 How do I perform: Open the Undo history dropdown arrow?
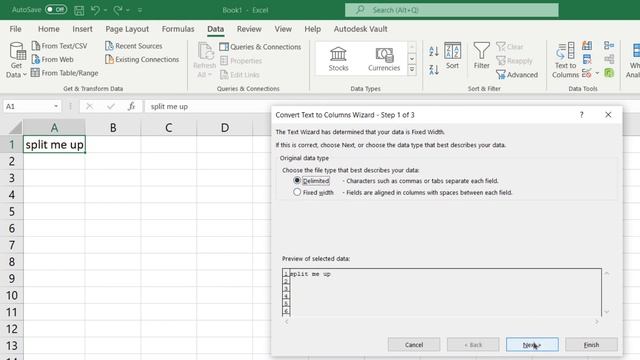click(x=105, y=10)
